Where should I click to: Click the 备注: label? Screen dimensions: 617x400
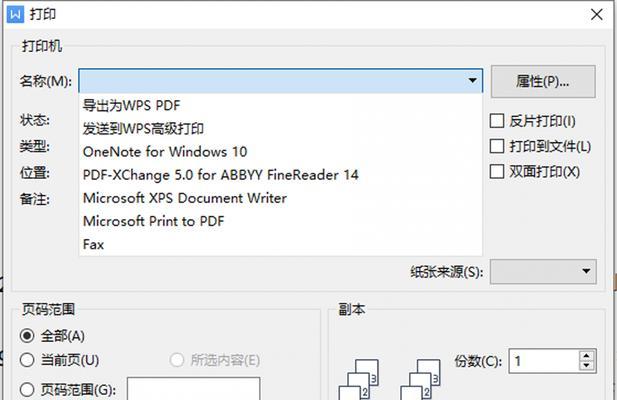35,199
